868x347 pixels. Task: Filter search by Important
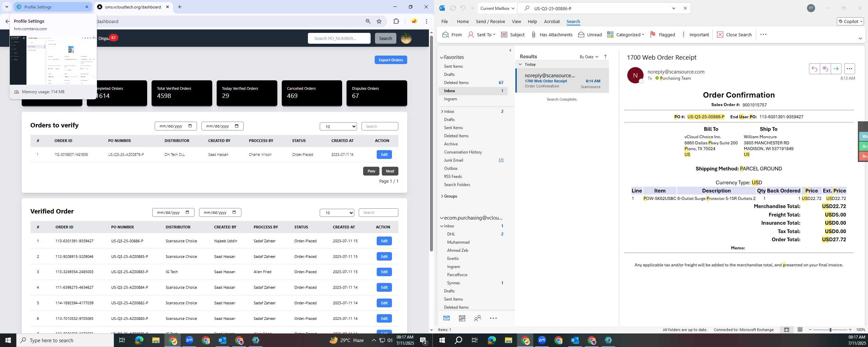(x=695, y=35)
